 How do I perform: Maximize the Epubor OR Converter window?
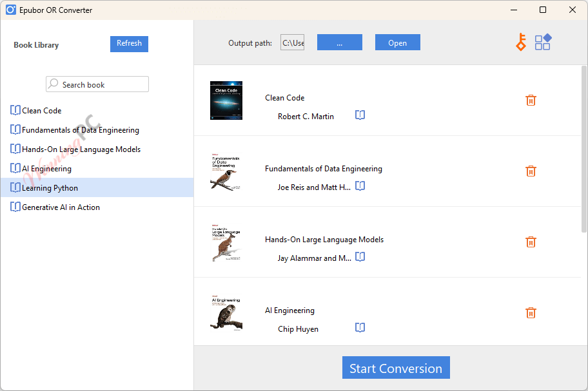543,10
